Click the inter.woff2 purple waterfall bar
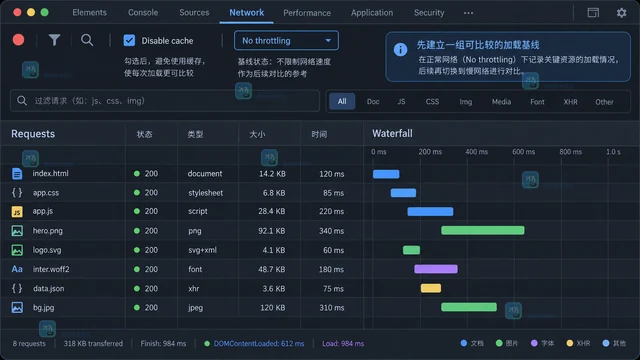 point(436,269)
